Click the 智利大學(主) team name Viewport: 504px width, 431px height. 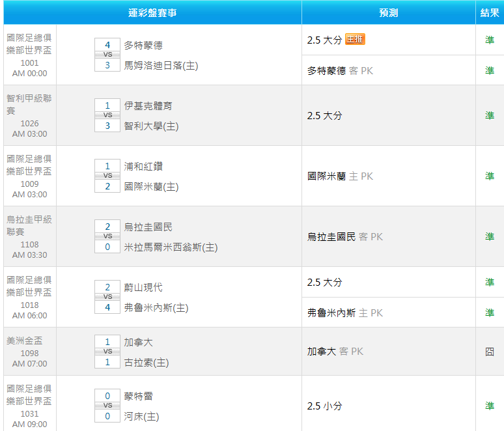(151, 126)
